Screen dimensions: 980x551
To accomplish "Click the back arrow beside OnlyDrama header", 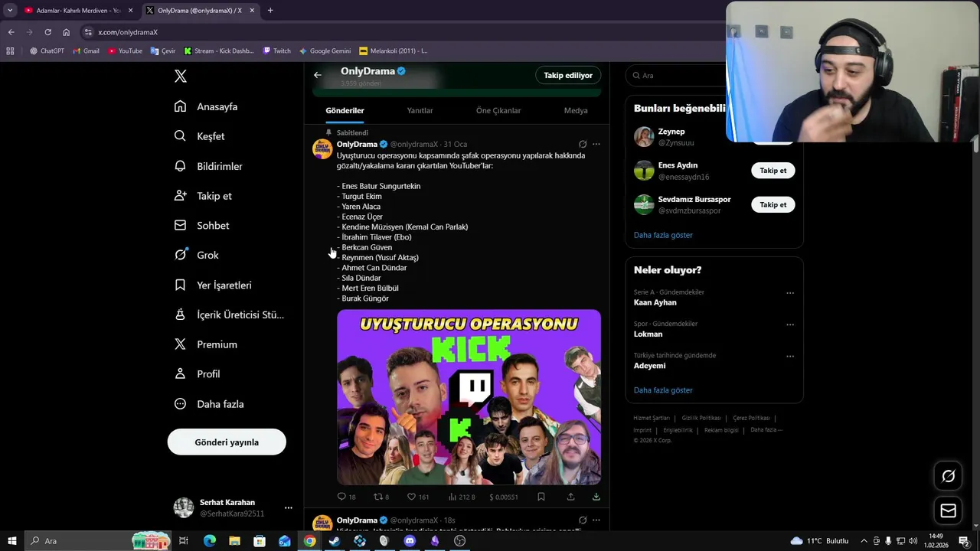I will tap(318, 75).
